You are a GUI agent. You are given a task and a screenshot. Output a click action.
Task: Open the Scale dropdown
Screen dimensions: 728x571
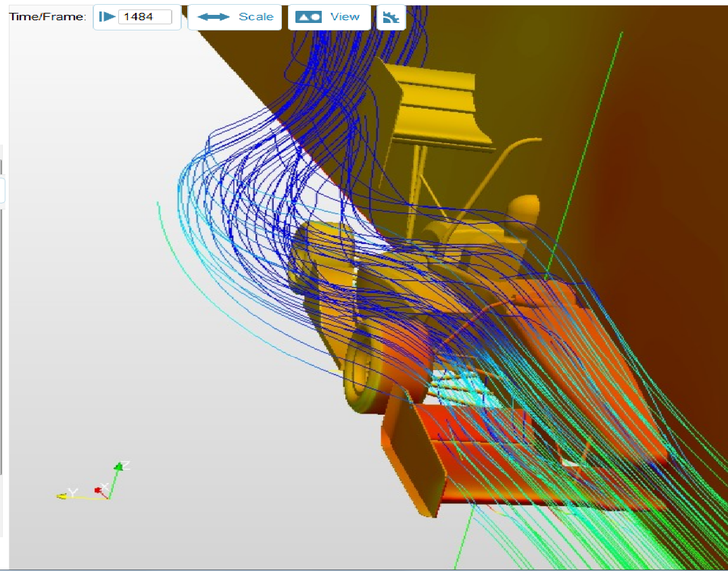pyautogui.click(x=256, y=17)
